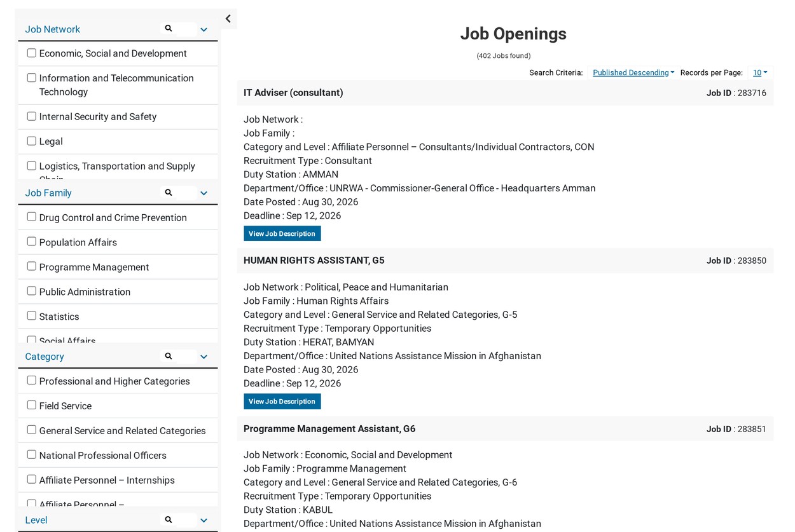Tick the Statistics job family checkbox
The height and width of the screenshot is (532, 795).
click(31, 316)
